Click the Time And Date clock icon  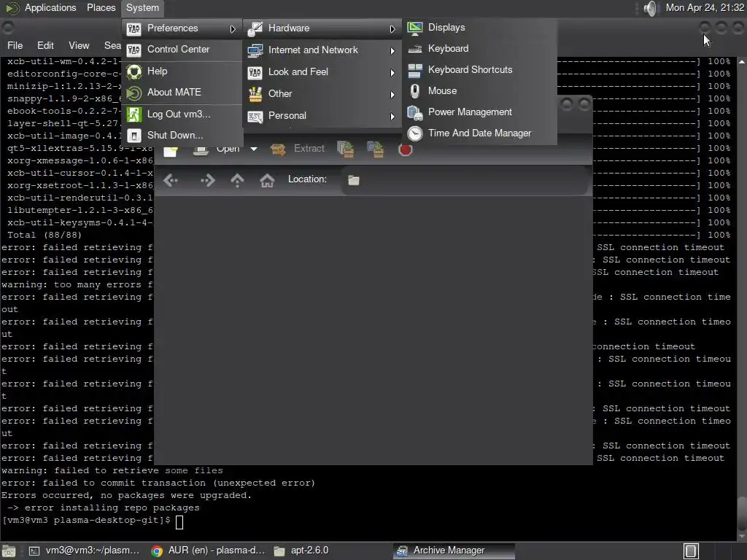[x=415, y=134]
